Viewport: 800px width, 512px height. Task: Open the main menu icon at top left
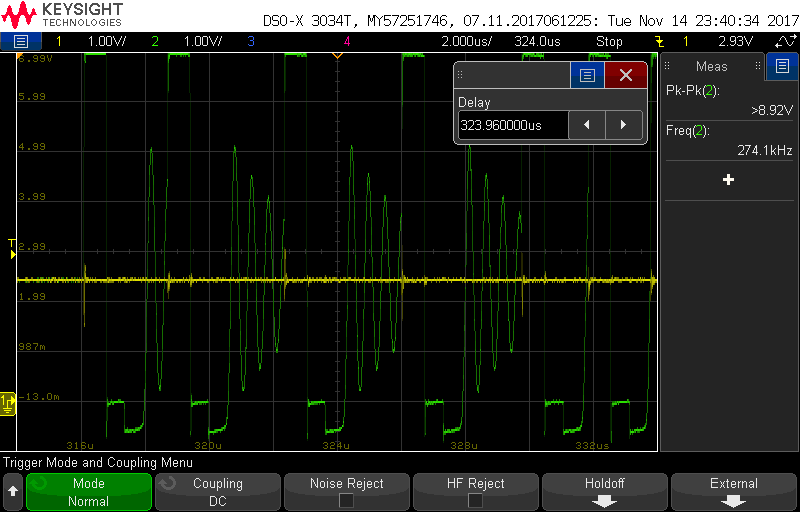tap(20, 41)
